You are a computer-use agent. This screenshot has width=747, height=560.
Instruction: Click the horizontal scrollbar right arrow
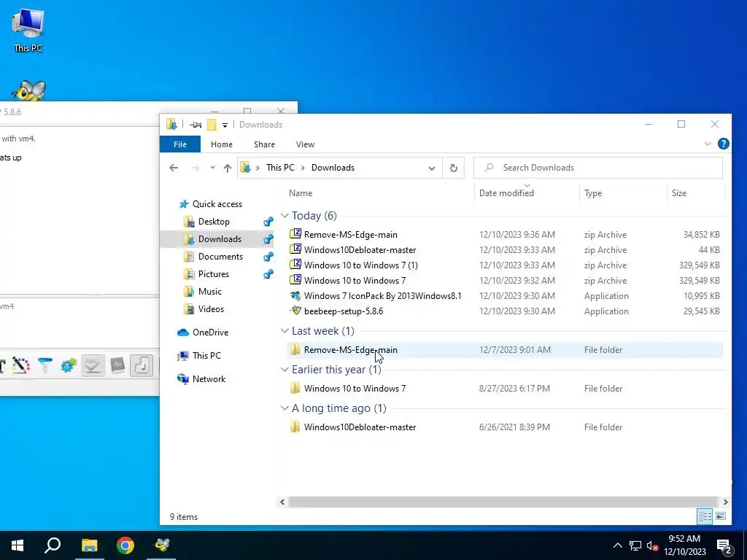[725, 502]
